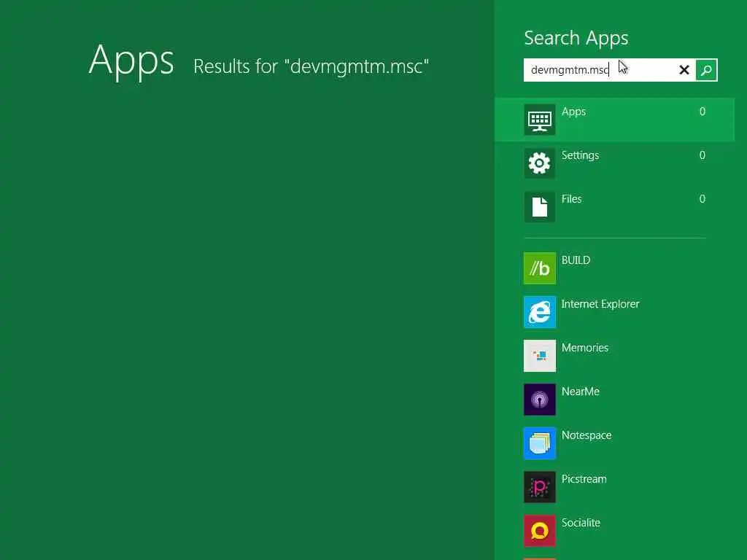Open the Notespace app icon
Image resolution: width=747 pixels, height=560 pixels.
(x=540, y=443)
